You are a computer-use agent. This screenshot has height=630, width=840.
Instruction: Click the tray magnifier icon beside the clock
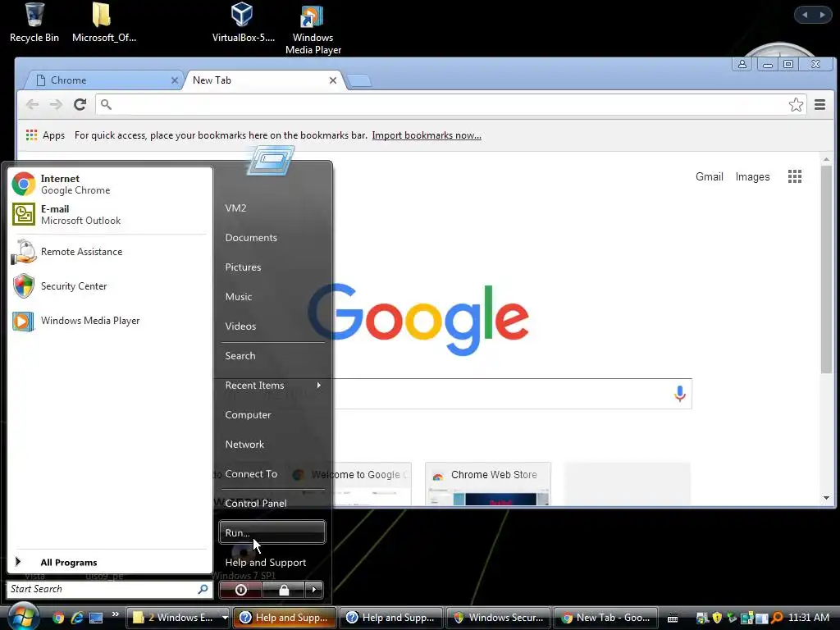pos(777,618)
